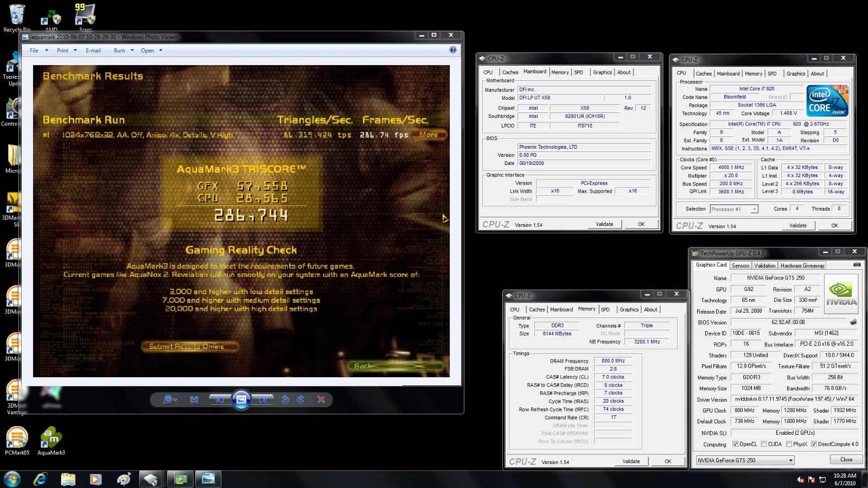Open the AquaMark3 desktop shortcut
This screenshot has width=868, height=488.
[51, 441]
